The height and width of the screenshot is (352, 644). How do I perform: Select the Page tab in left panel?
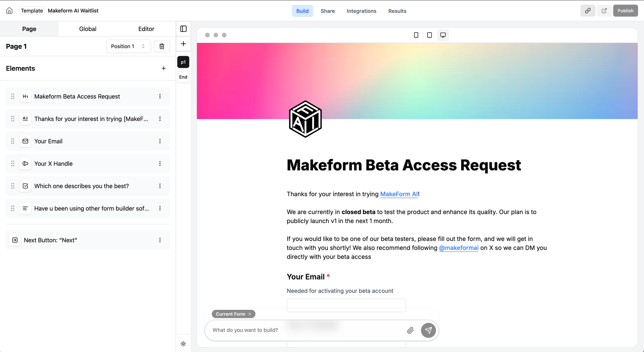point(29,29)
